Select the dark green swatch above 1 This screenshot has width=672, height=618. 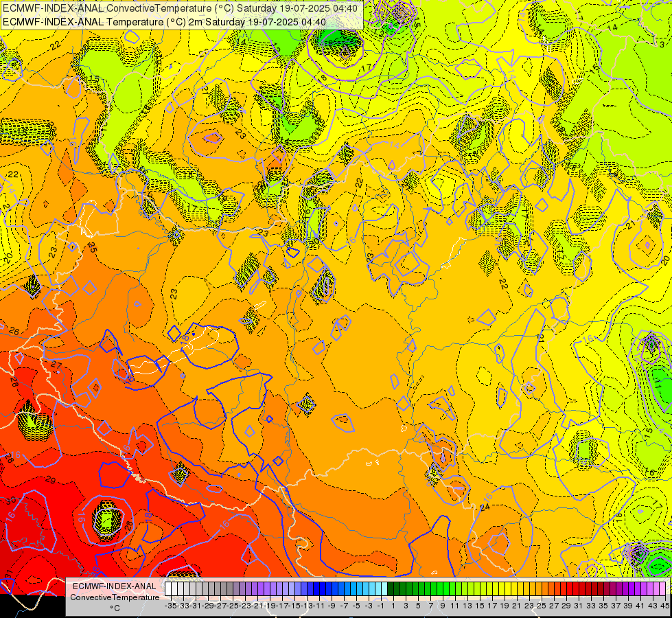391,589
